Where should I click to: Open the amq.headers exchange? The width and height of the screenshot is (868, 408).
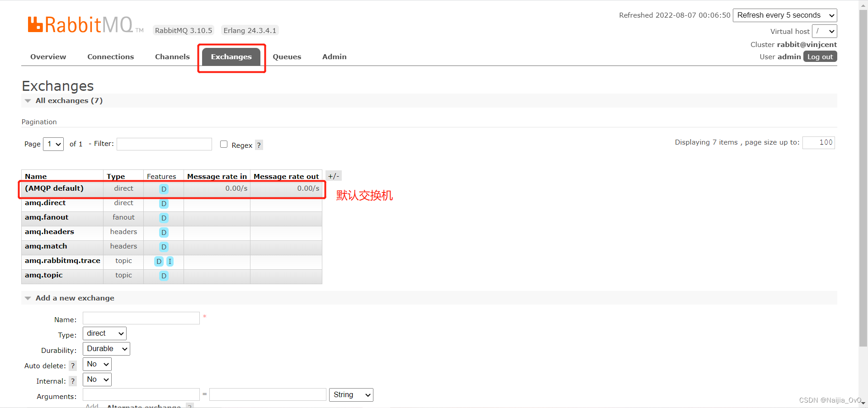[x=49, y=231]
